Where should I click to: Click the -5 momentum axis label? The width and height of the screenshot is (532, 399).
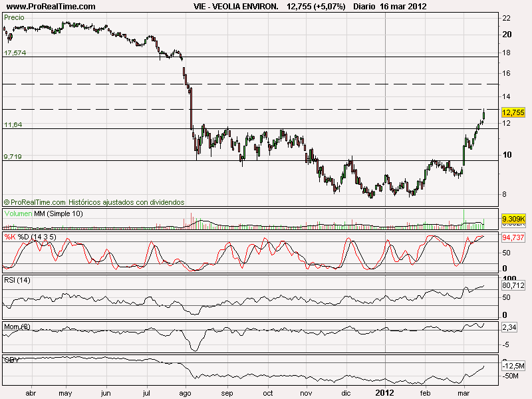pos(505,344)
